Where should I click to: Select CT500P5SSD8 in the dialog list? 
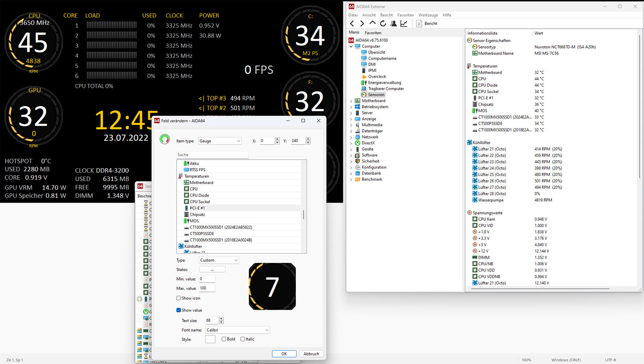tap(239, 234)
